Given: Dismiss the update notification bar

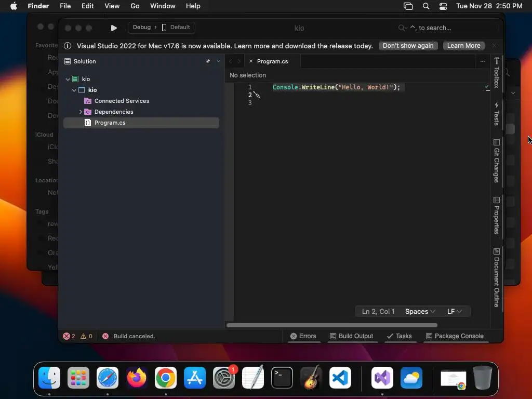Looking at the screenshot, I should [495, 46].
